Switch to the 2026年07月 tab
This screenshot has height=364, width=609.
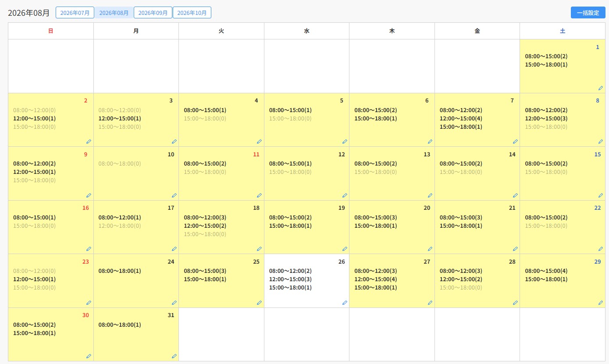pyautogui.click(x=75, y=13)
